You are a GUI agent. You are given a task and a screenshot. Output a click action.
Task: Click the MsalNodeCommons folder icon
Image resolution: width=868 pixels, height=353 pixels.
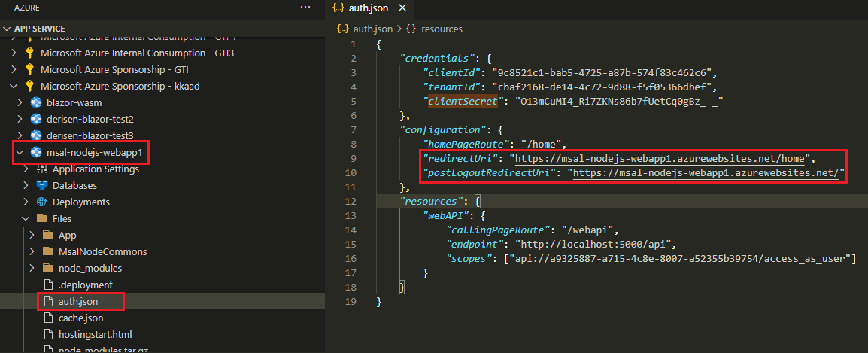point(48,251)
